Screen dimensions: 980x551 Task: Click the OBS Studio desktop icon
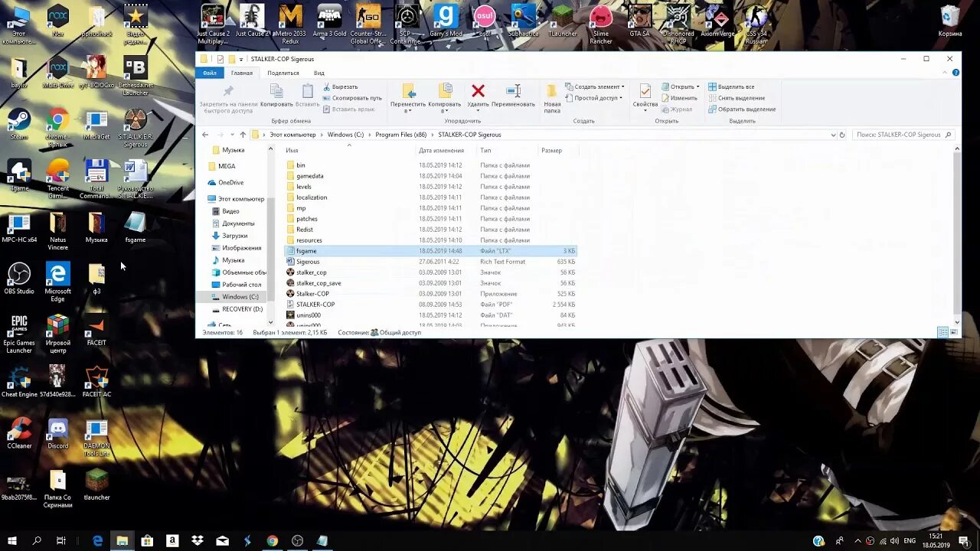pos(19,279)
